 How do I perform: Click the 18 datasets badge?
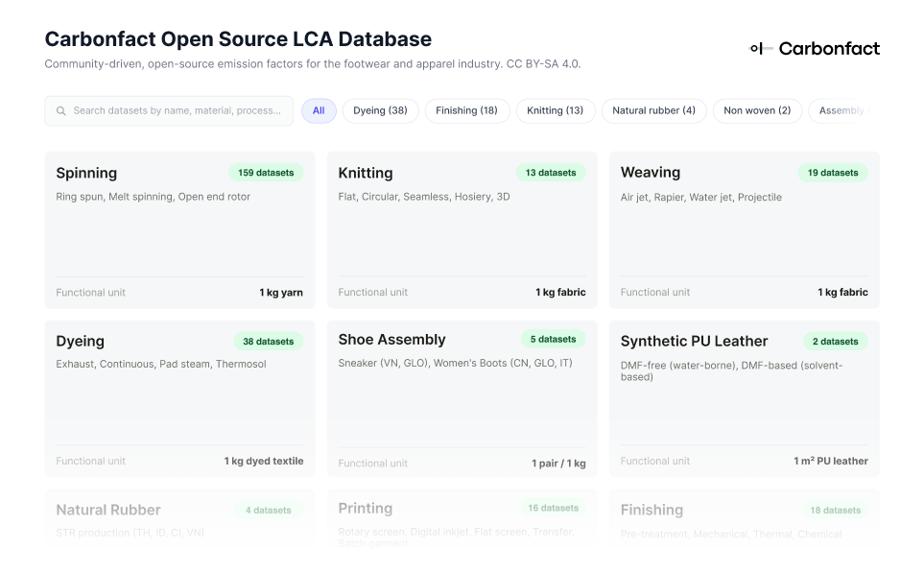point(836,510)
